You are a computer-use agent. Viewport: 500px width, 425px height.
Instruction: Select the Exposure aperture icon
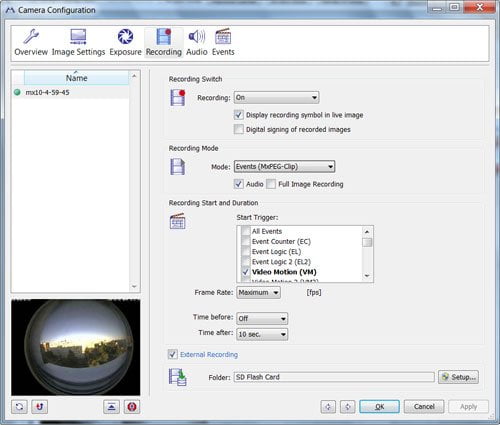125,36
